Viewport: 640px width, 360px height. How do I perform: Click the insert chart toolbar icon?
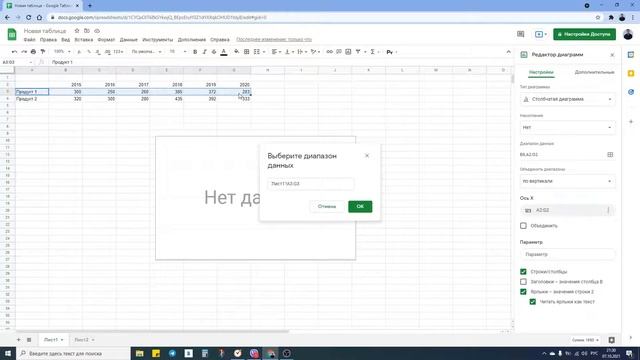pyautogui.click(x=348, y=52)
